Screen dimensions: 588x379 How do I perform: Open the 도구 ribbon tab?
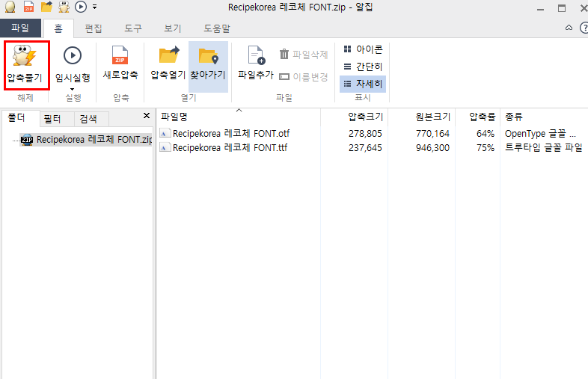point(133,28)
